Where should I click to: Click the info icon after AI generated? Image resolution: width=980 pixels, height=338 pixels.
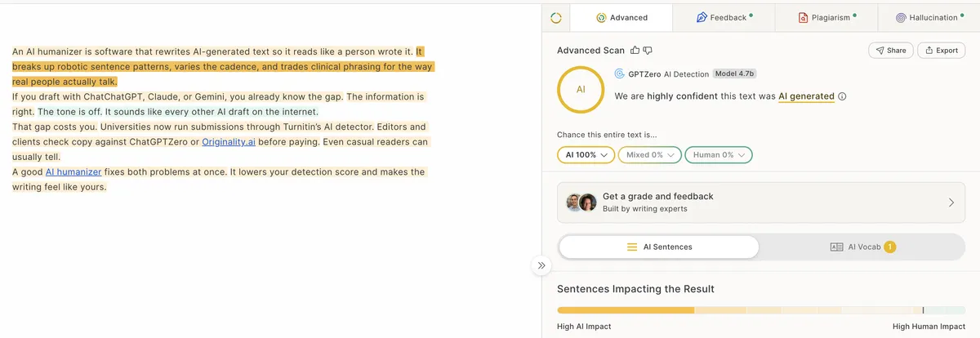(x=842, y=96)
